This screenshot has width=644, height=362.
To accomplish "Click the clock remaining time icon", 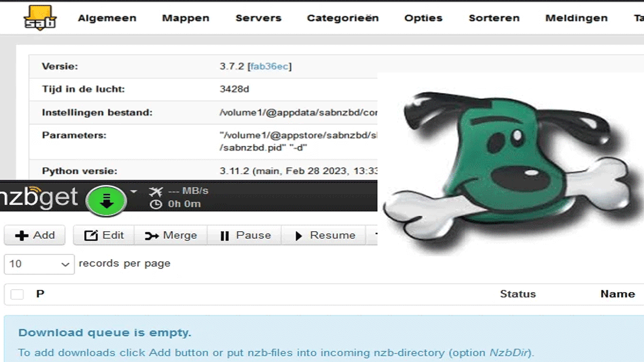I will click(x=156, y=204).
